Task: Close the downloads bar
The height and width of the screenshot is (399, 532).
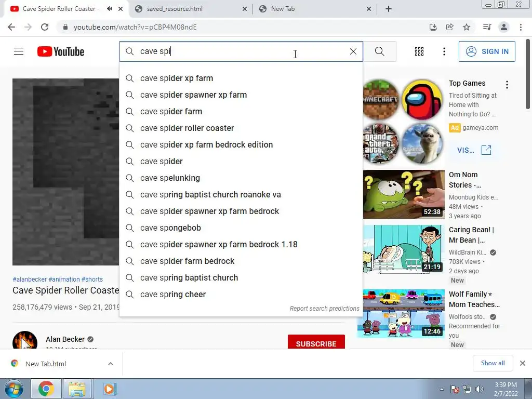Action: coord(523,363)
